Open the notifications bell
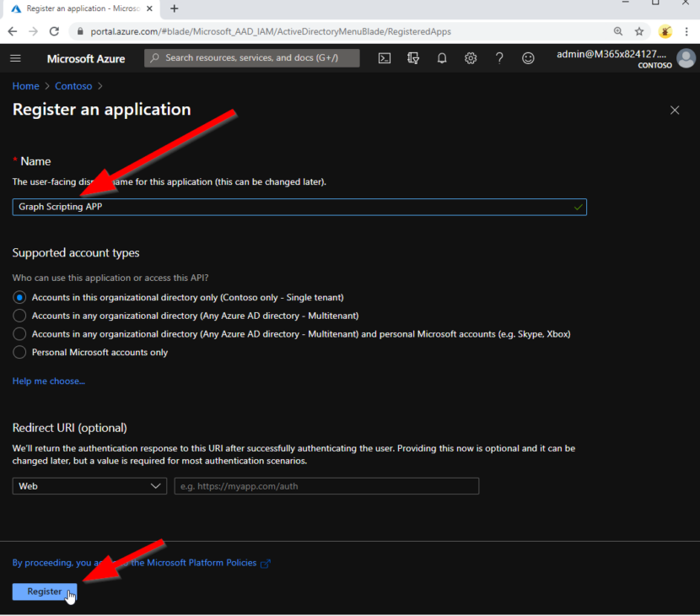 442,58
